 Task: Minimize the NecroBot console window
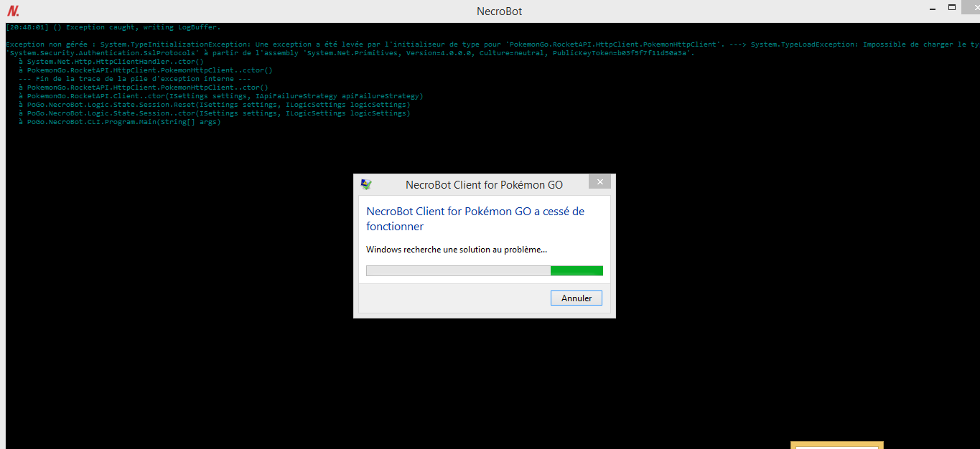(931, 7)
